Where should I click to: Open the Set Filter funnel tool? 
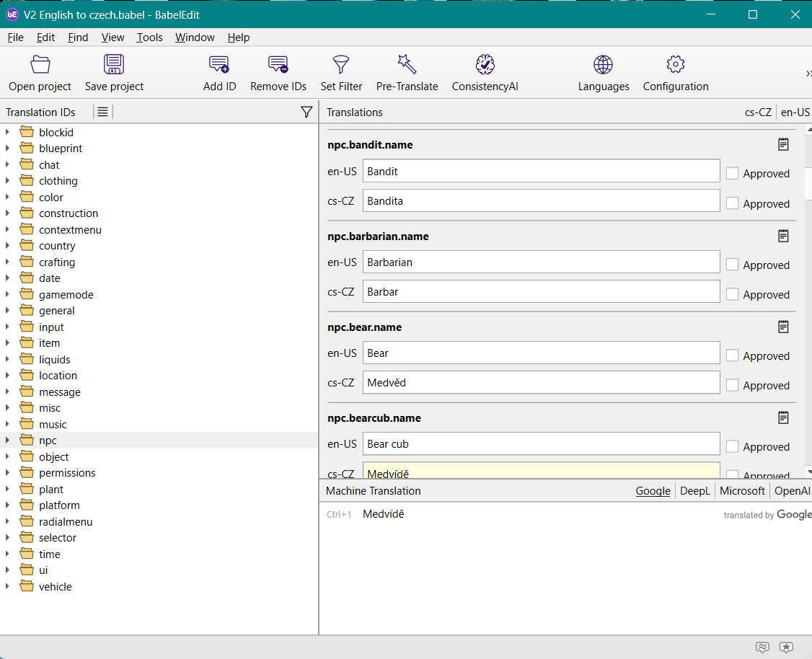coord(341,65)
